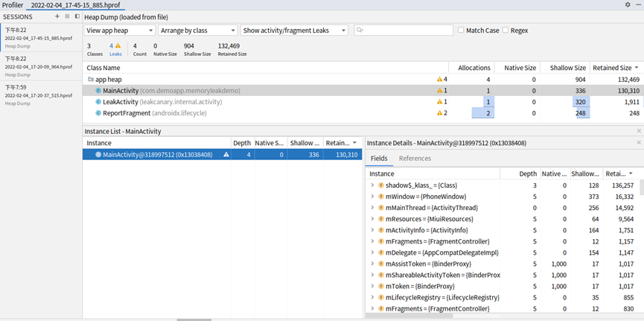Viewport: 644px width, 321px height.
Task: Open profiler settings gear icon
Action: click(x=628, y=4)
